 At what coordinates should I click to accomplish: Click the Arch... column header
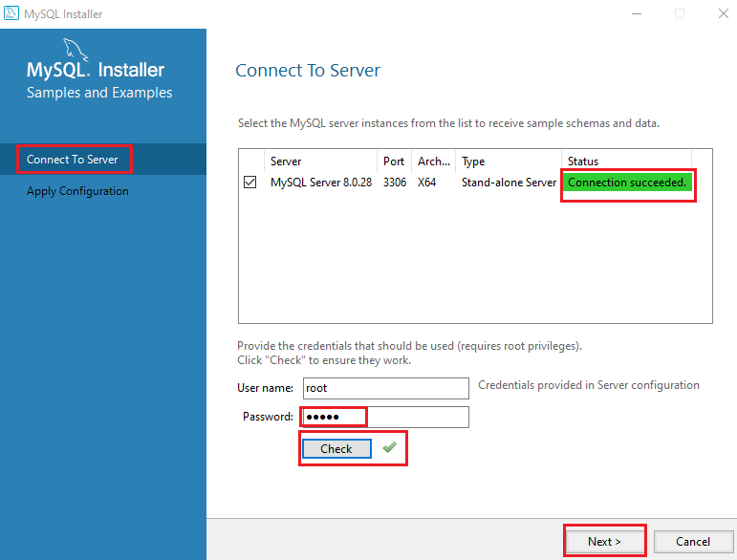(x=434, y=162)
